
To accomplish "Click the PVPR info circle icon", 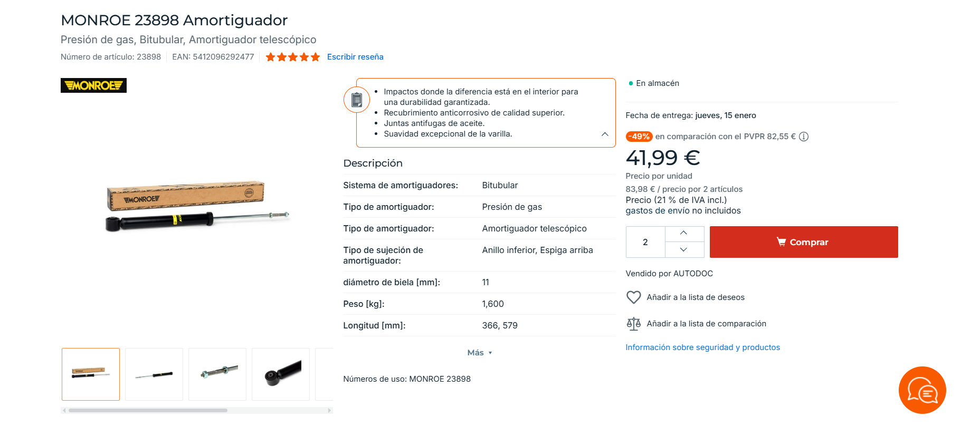I will point(804,137).
